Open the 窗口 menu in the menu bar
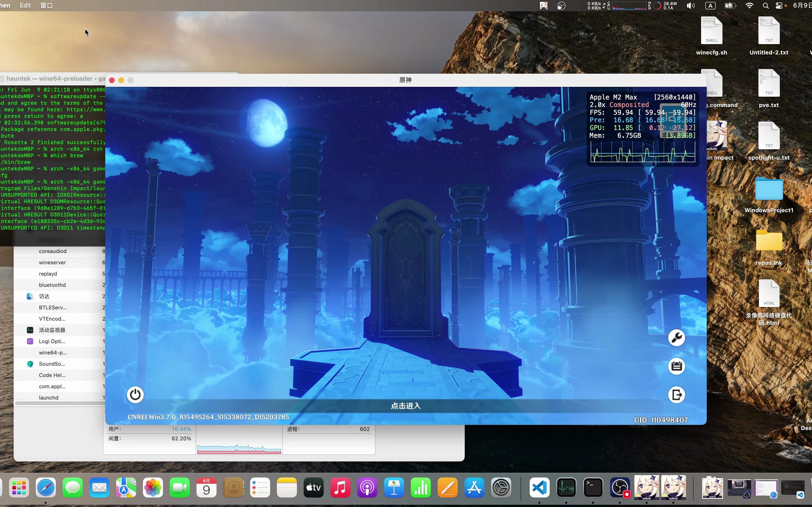The width and height of the screenshot is (812, 507). pyautogui.click(x=46, y=5)
